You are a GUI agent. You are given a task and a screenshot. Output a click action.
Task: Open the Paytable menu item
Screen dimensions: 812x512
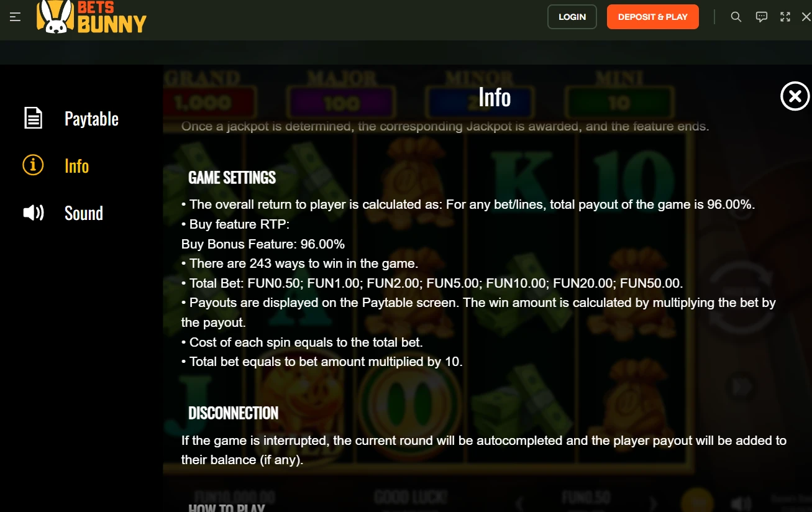91,119
